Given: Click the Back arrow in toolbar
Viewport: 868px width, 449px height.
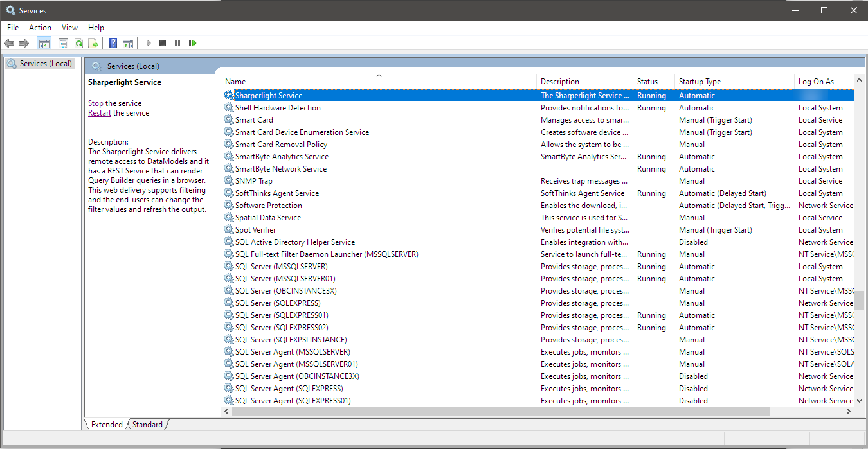Looking at the screenshot, I should pos(9,43).
